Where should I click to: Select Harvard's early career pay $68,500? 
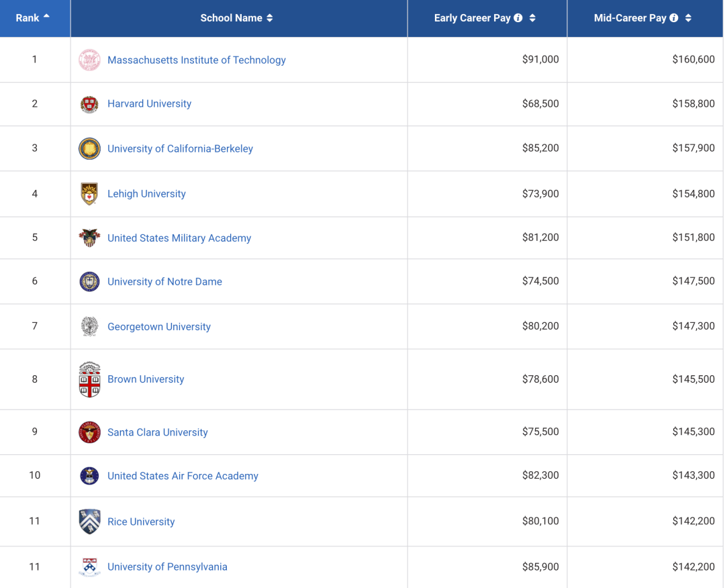click(540, 103)
